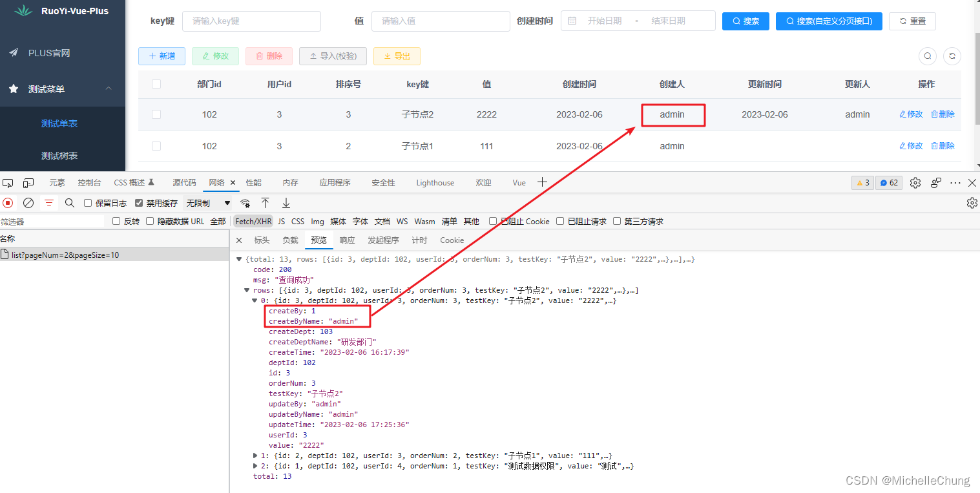Viewport: 980px width, 493px height.
Task: Switch to the 元素 DevTools tab
Action: [x=57, y=183]
